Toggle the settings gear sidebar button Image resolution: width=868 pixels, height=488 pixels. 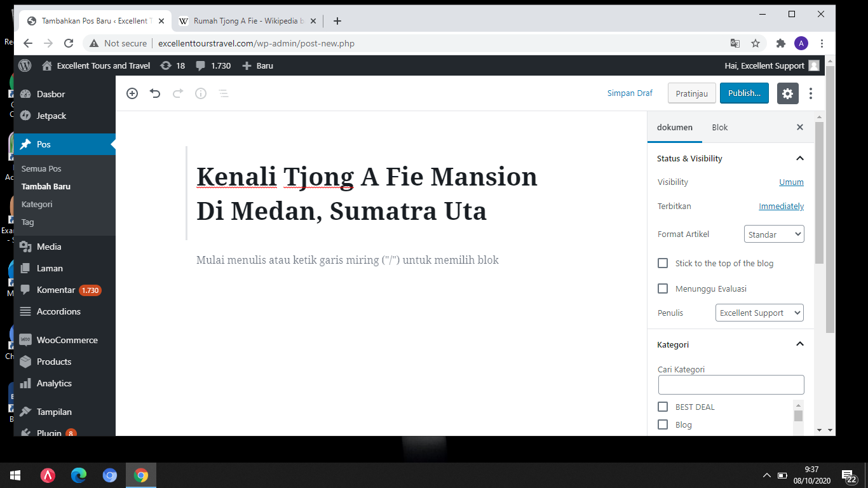tap(787, 93)
